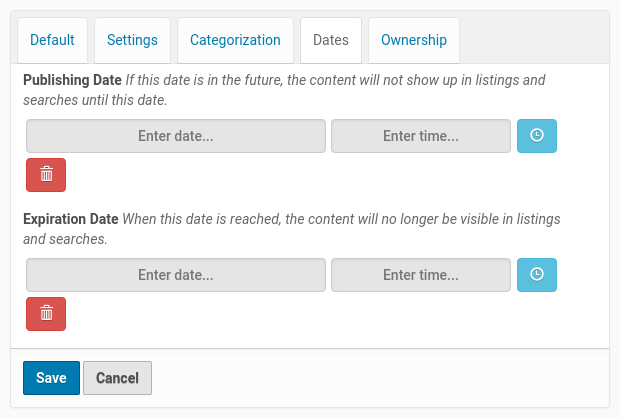Viewport: 620px width, 418px height.
Task: Focus the Publishing Date 'Enter time...' field
Action: point(421,136)
